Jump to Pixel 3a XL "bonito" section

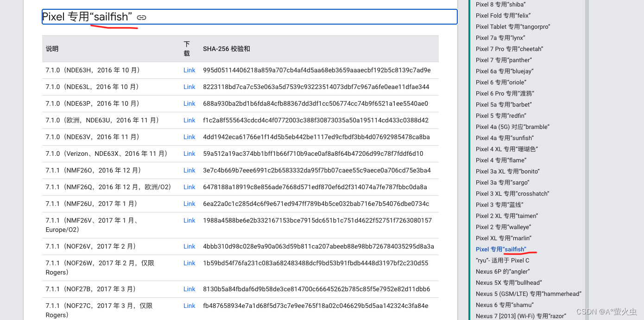pyautogui.click(x=508, y=171)
